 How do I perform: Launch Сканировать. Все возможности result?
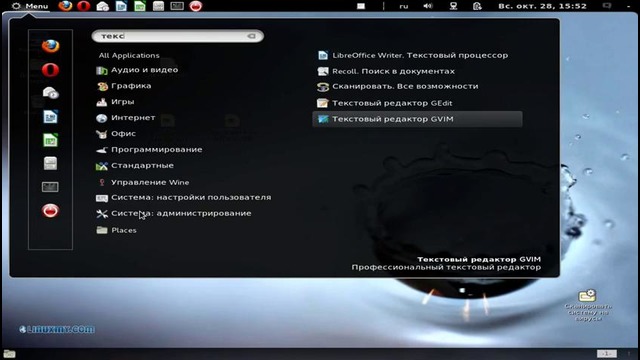tap(398, 87)
